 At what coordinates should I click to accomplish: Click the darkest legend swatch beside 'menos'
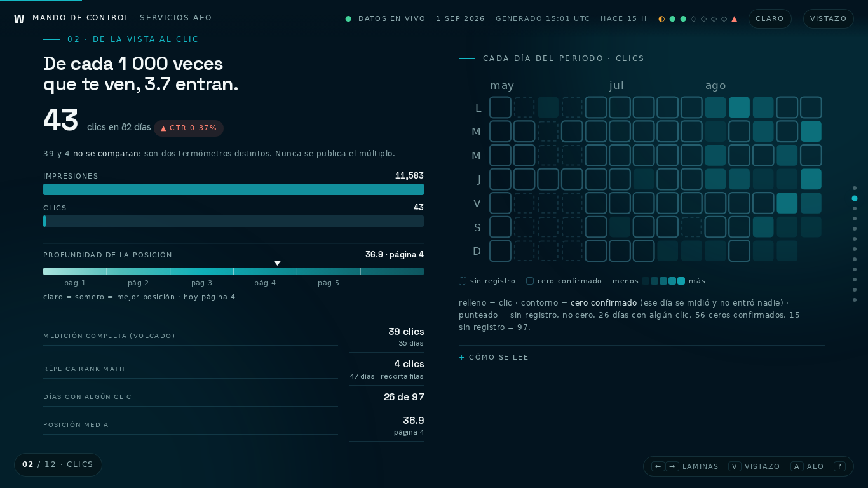click(646, 281)
